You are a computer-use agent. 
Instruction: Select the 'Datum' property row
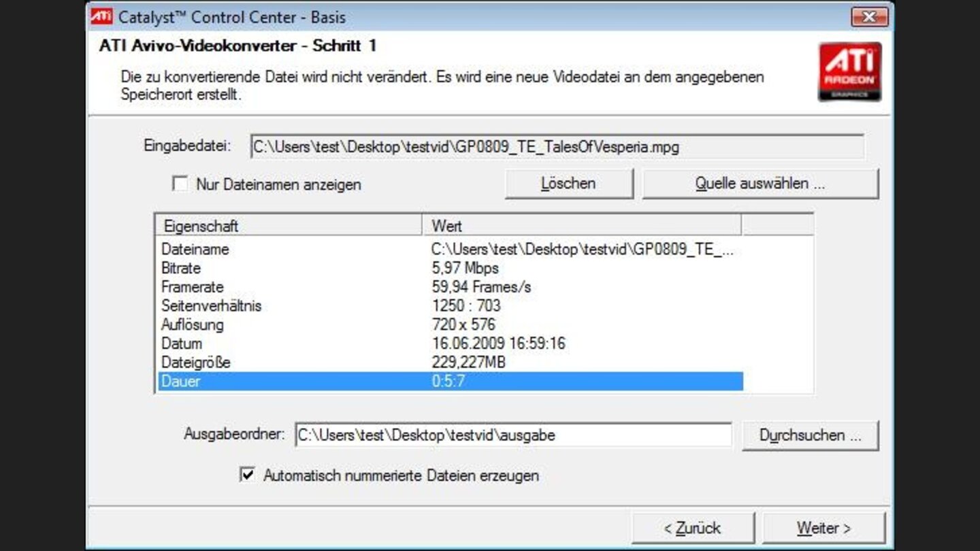pos(450,344)
